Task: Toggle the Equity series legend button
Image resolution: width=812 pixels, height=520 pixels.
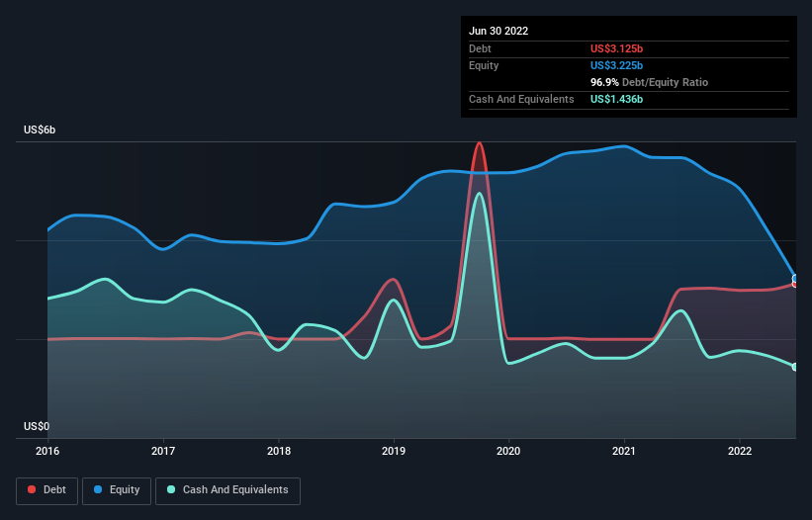Action: (117, 490)
